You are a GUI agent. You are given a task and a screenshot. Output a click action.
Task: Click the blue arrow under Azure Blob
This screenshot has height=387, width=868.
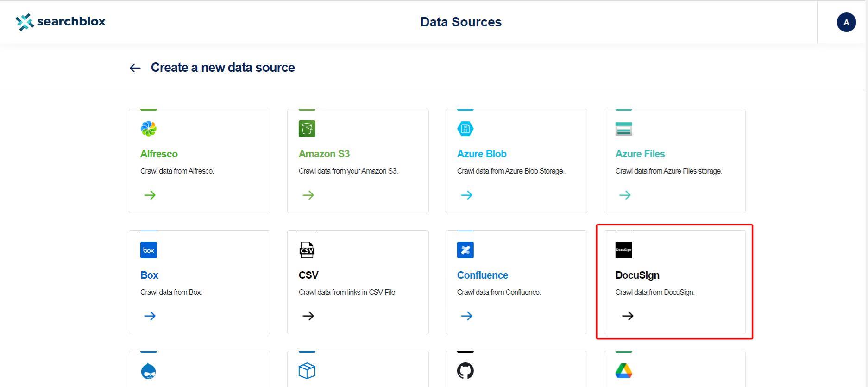tap(466, 195)
